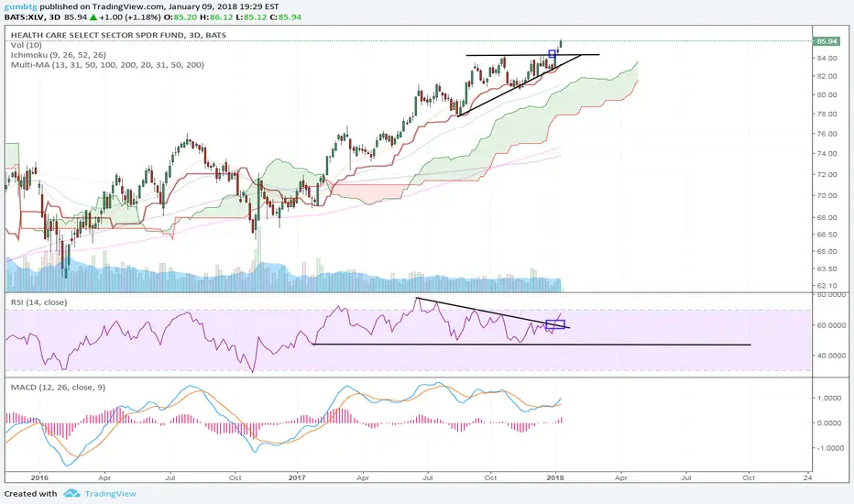Click the Vol (10) indicator label
The height and width of the screenshot is (504, 854).
pos(26,45)
